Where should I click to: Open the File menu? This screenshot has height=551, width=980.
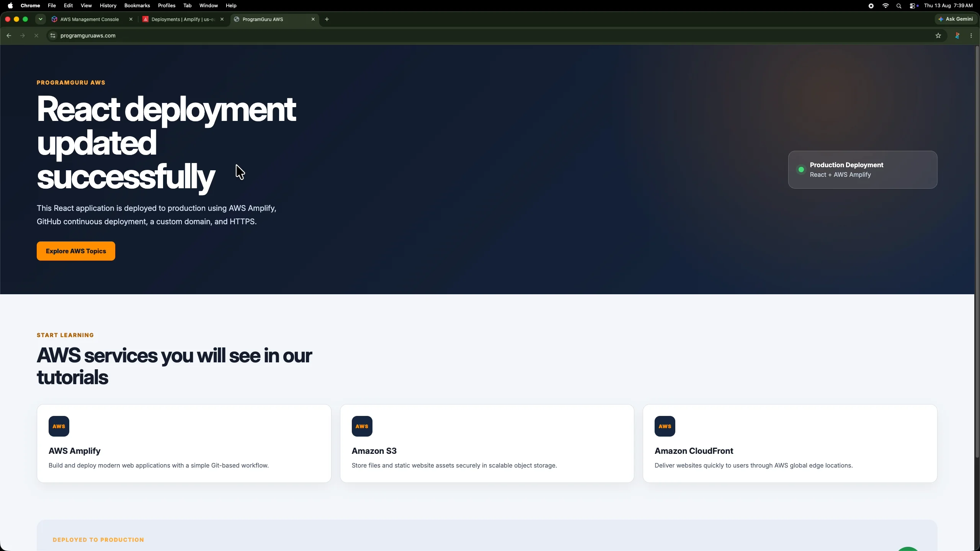coord(52,6)
